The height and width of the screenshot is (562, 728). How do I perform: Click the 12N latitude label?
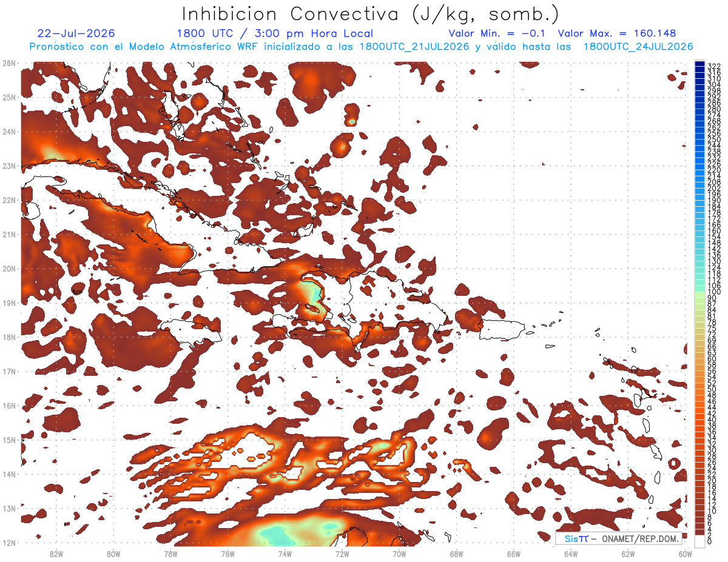point(9,543)
